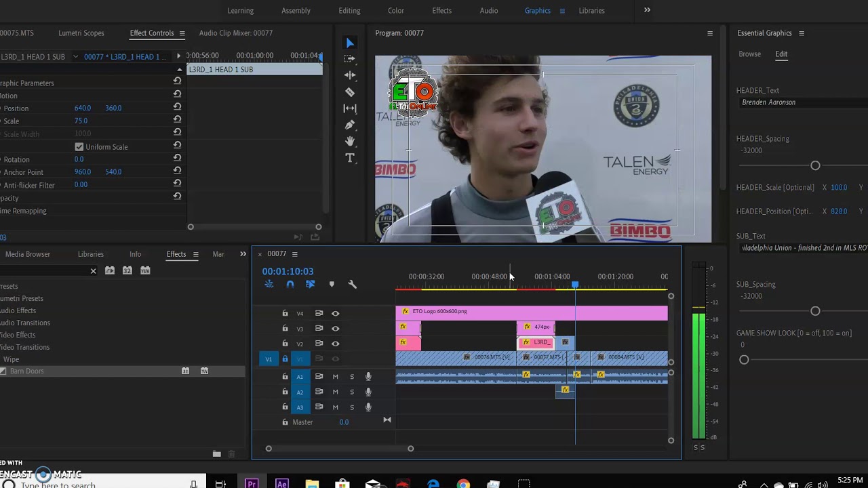Reset the Anti-flicker Filter parameter
The height and width of the screenshot is (488, 868).
click(177, 184)
